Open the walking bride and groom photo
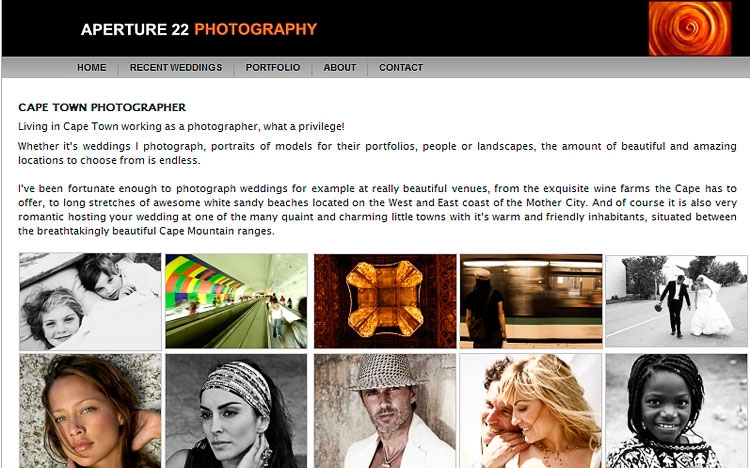Viewport: 750px width, 468px height. click(676, 301)
